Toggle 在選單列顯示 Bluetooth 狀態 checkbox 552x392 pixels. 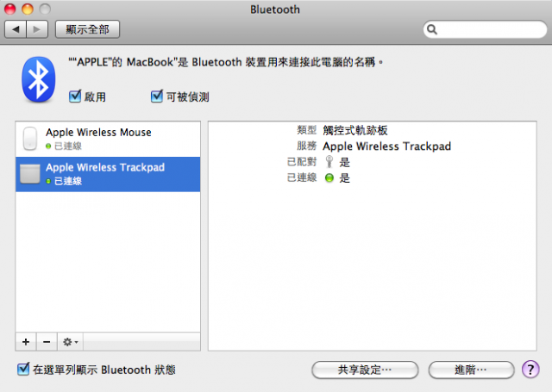pyautogui.click(x=23, y=369)
